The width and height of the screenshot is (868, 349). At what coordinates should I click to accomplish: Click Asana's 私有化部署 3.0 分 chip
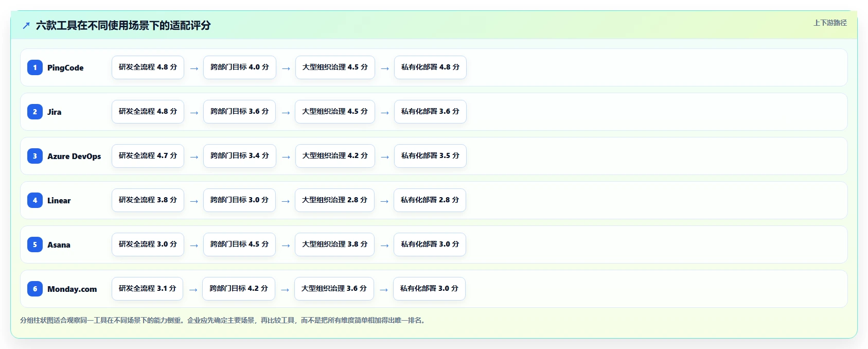430,245
